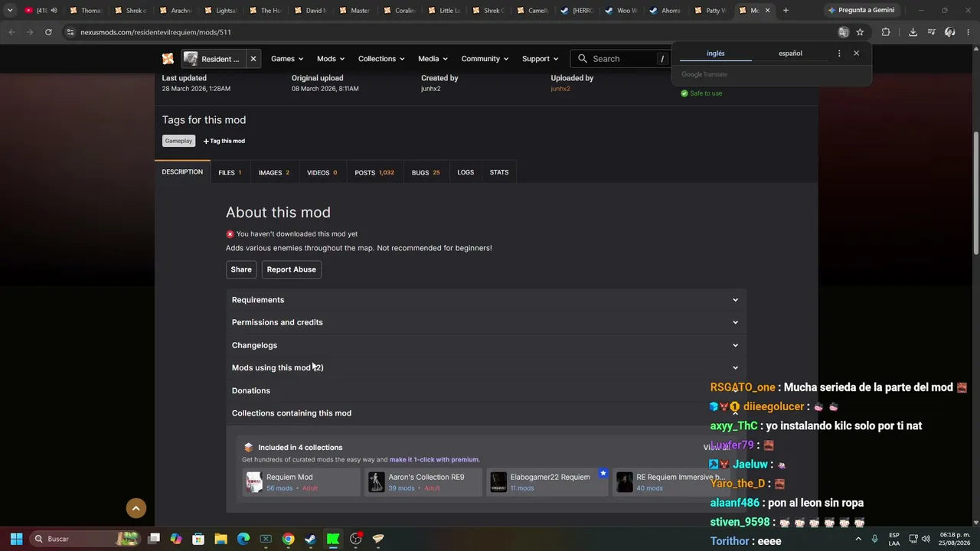
Task: Reload the page
Action: pos(48,32)
